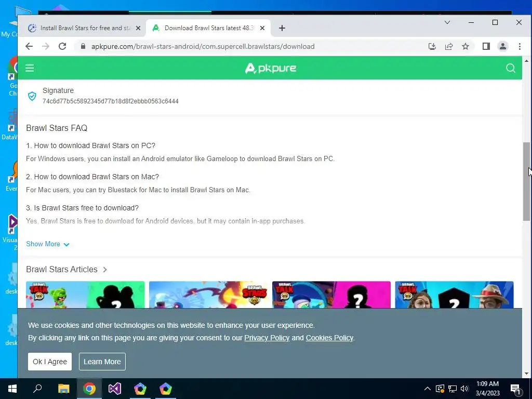Open the Brawl Stars logo article thumbnail

[208, 295]
